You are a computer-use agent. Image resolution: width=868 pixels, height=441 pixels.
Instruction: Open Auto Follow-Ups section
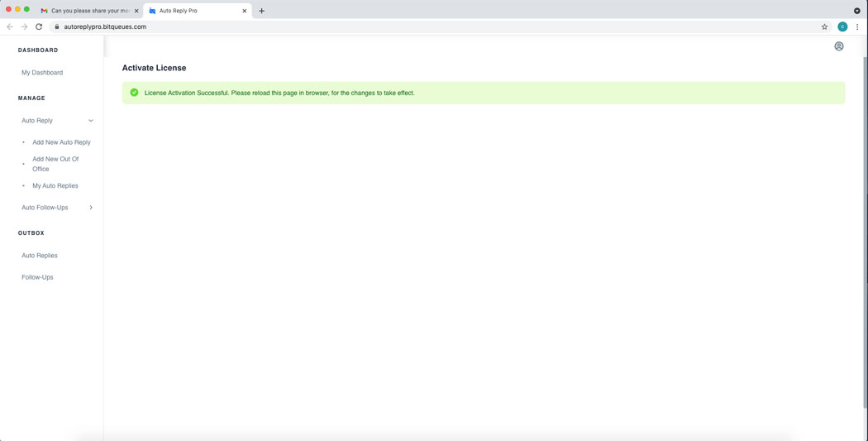45,207
